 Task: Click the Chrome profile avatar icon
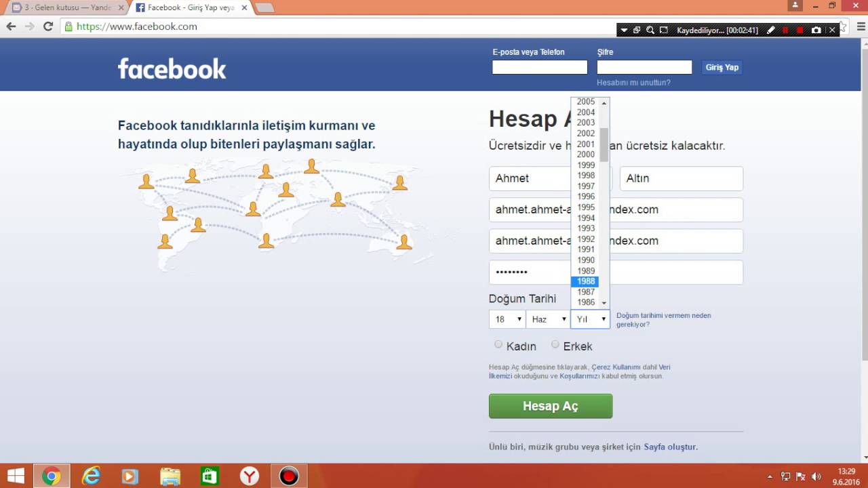[x=796, y=5]
